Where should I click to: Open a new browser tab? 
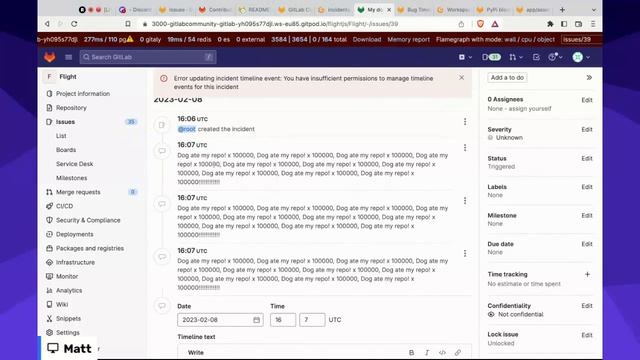click(x=562, y=9)
